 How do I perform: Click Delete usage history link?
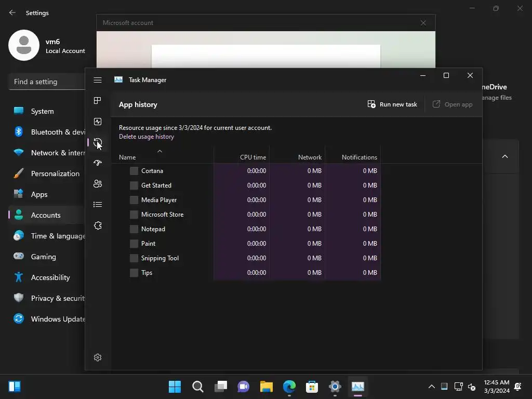[x=146, y=137]
